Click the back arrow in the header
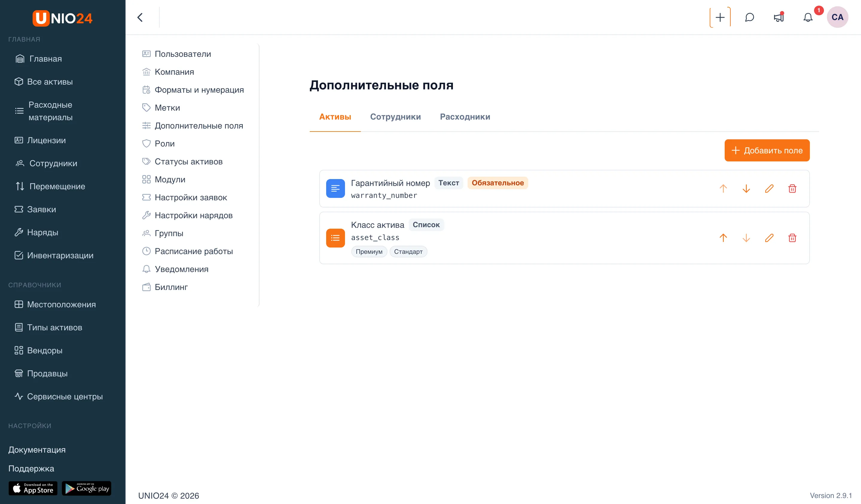 click(x=140, y=17)
